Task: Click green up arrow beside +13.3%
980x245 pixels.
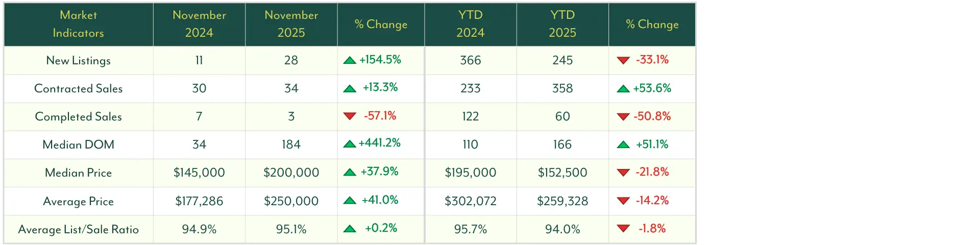Action: pyautogui.click(x=350, y=89)
